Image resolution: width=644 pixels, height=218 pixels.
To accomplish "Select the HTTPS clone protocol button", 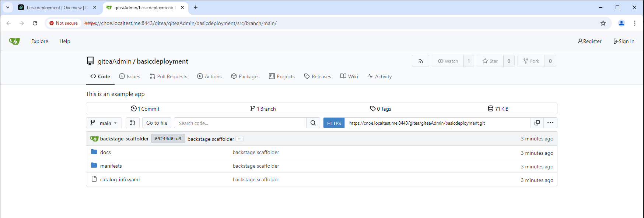I will 334,123.
